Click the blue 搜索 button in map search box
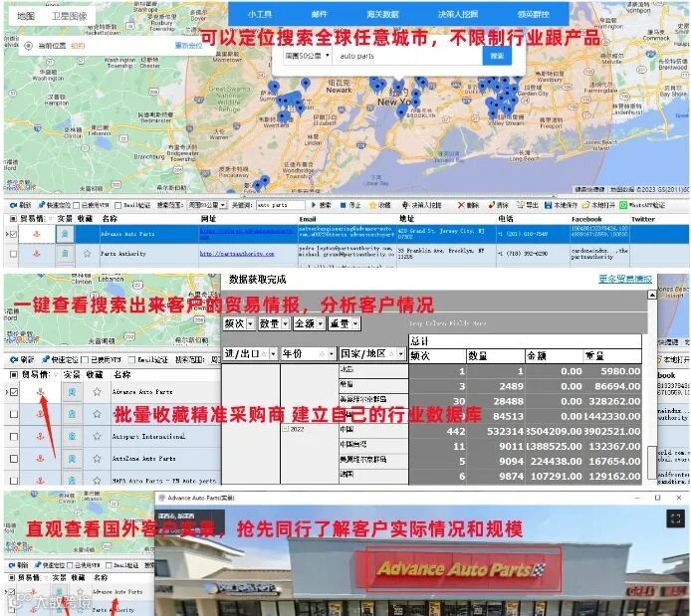Viewport: 691px width, 616px height. tap(497, 56)
